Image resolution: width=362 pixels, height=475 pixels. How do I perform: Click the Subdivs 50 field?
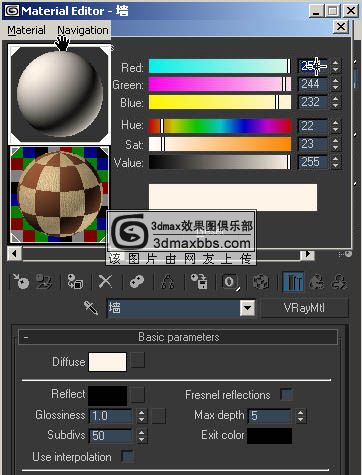point(111,436)
